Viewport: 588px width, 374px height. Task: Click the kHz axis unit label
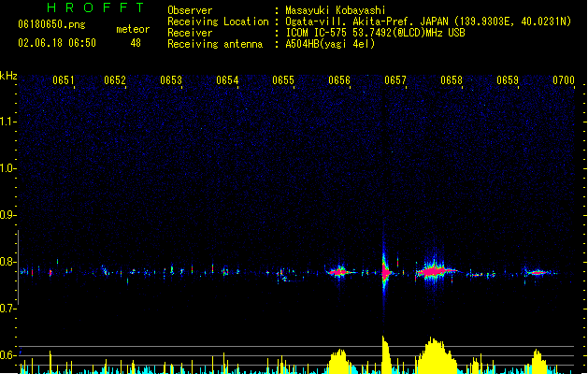[x=8, y=76]
